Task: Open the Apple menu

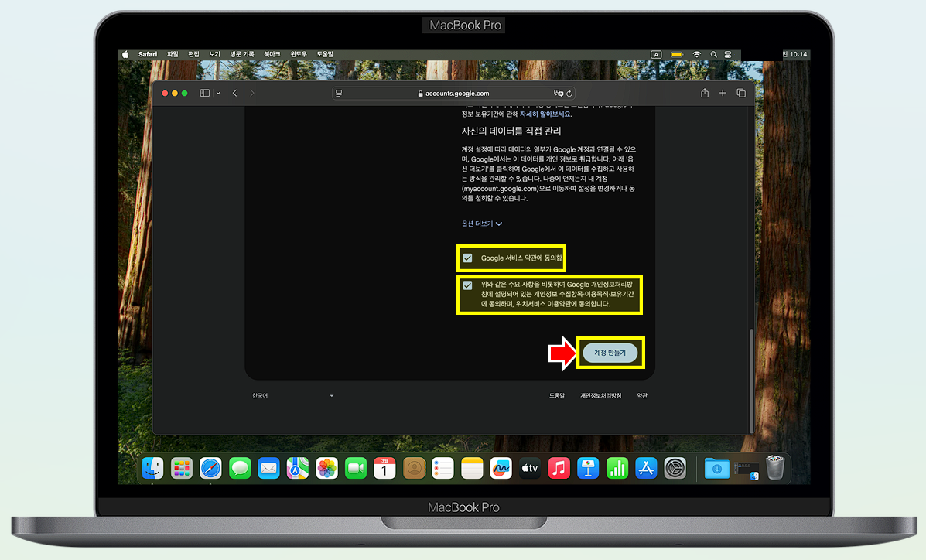Action: (x=126, y=54)
